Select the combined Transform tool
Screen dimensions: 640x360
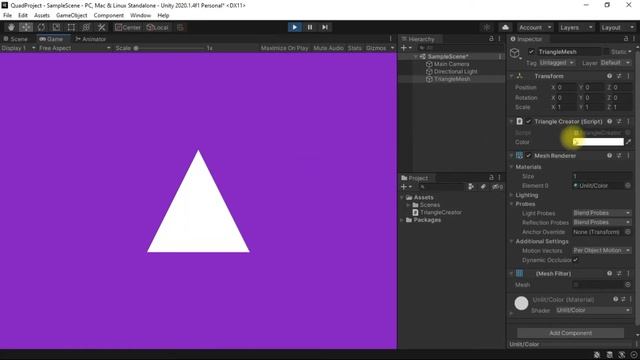click(86, 27)
